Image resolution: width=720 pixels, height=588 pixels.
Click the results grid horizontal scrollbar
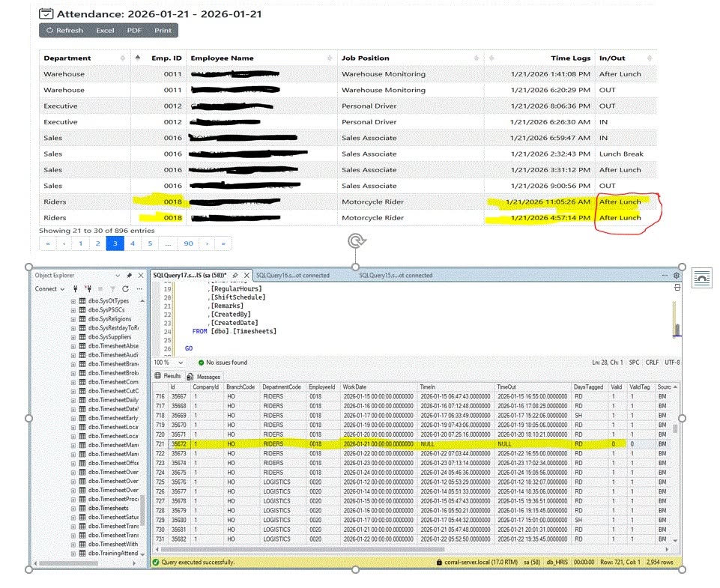pos(302,549)
